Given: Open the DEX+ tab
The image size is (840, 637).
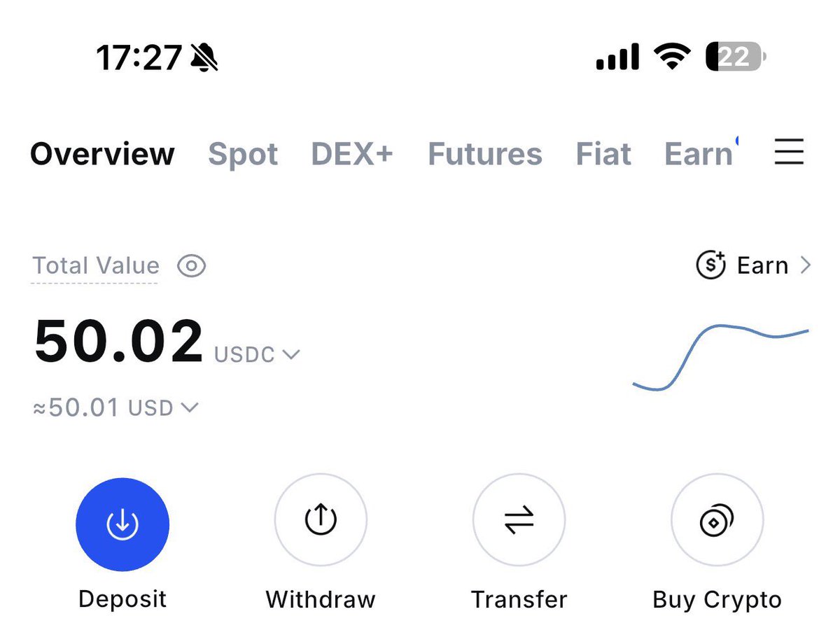Looking at the screenshot, I should coord(352,154).
